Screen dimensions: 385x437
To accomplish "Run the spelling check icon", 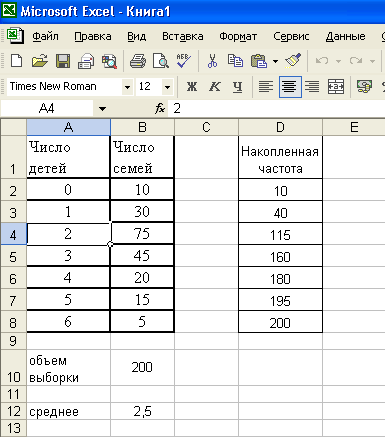I will 184,61.
